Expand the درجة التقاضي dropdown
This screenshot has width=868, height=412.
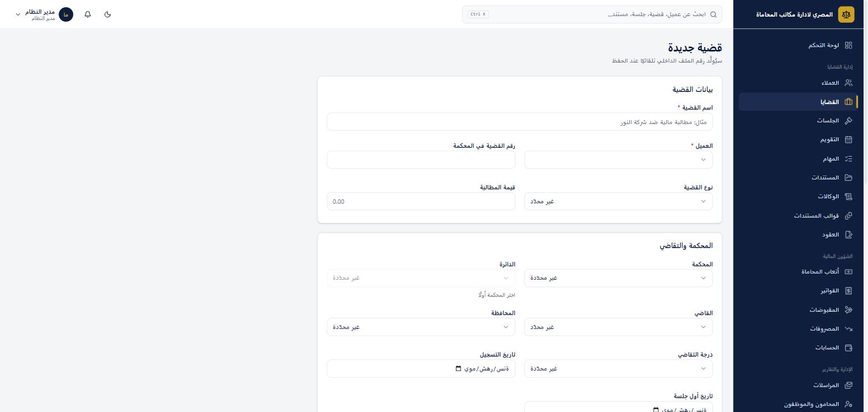click(618, 369)
